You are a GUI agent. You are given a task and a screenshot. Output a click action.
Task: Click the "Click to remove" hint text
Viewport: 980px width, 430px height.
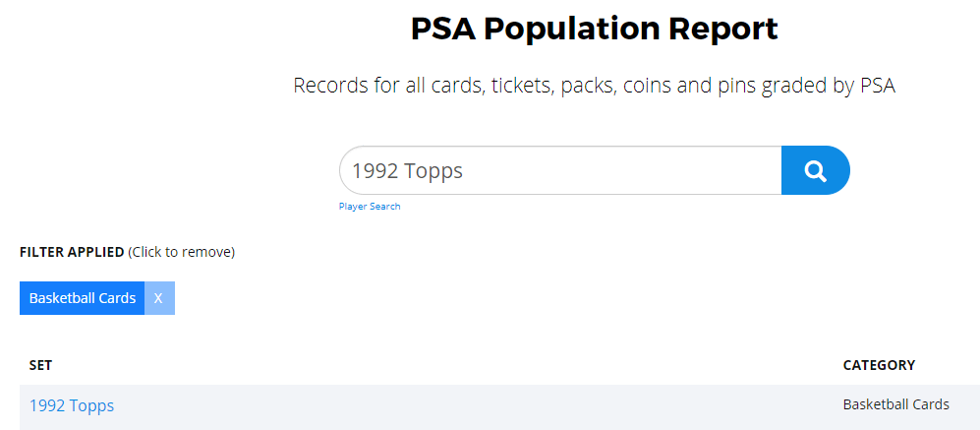pos(181,252)
